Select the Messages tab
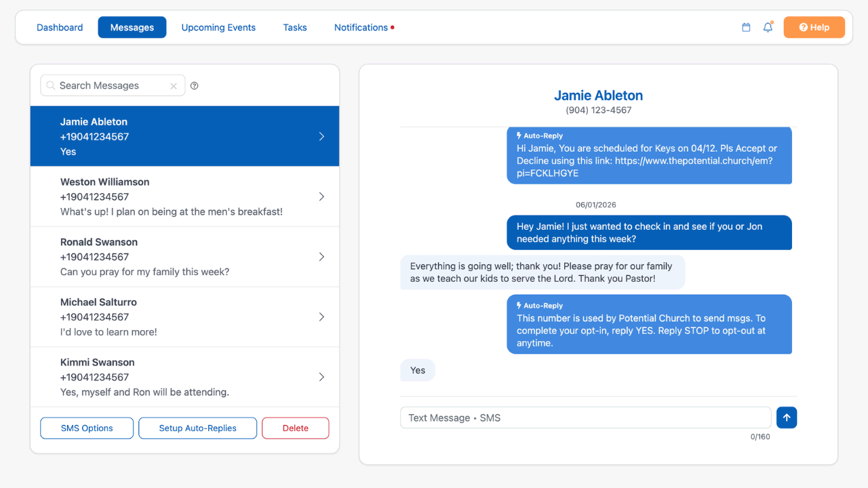Viewport: 868px width, 488px height. (132, 28)
